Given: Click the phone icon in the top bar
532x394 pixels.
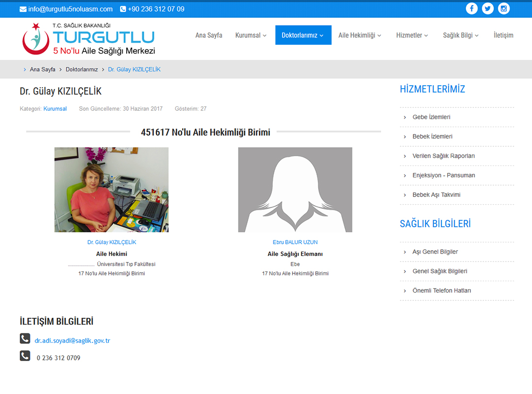Looking at the screenshot, I should 123,9.
